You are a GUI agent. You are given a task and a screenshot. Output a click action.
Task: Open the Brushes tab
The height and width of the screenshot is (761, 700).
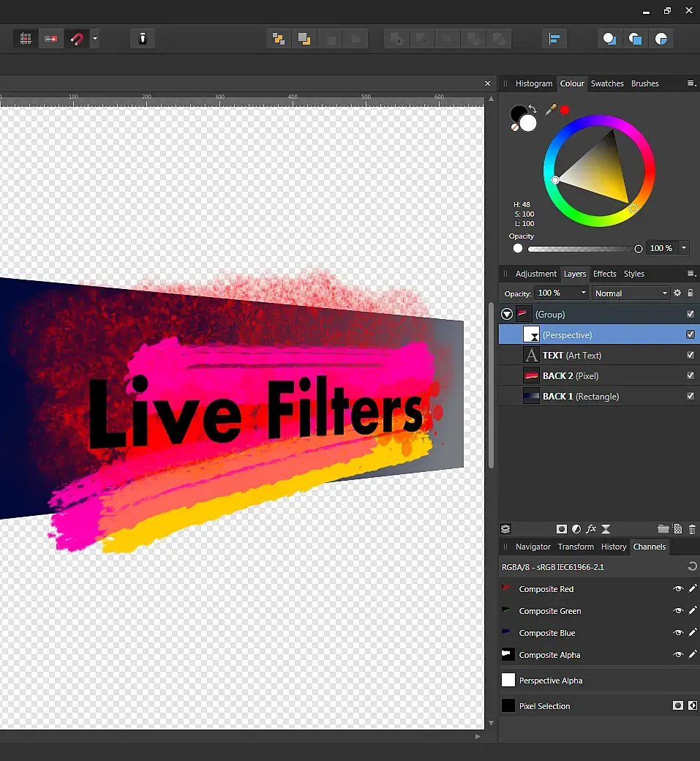644,83
